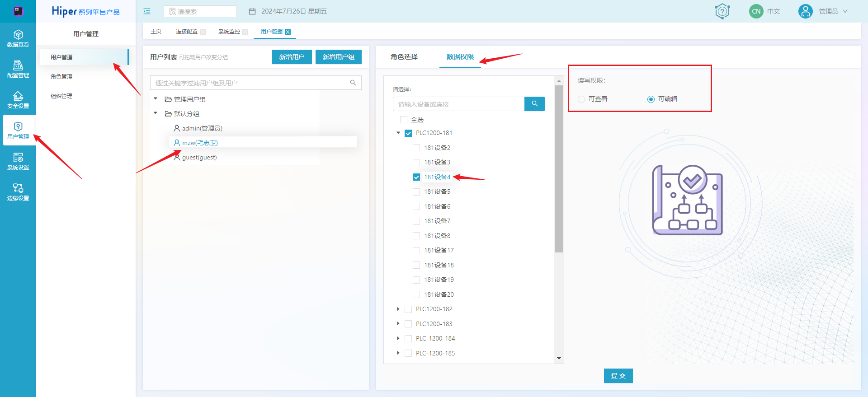Click the device list scroll-down arrow

tap(559, 359)
